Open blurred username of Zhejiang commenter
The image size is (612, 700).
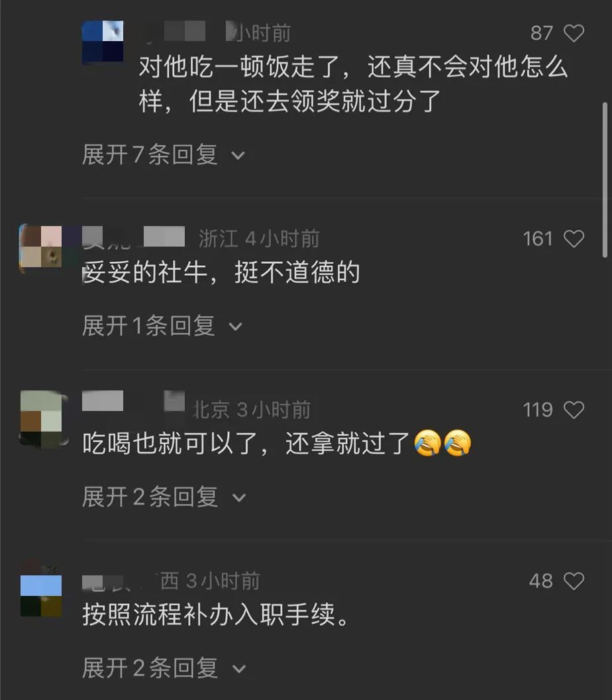(133, 237)
